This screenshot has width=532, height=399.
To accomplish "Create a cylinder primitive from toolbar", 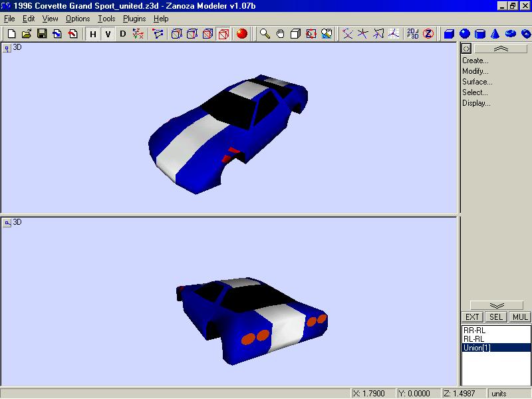I will tap(479, 34).
